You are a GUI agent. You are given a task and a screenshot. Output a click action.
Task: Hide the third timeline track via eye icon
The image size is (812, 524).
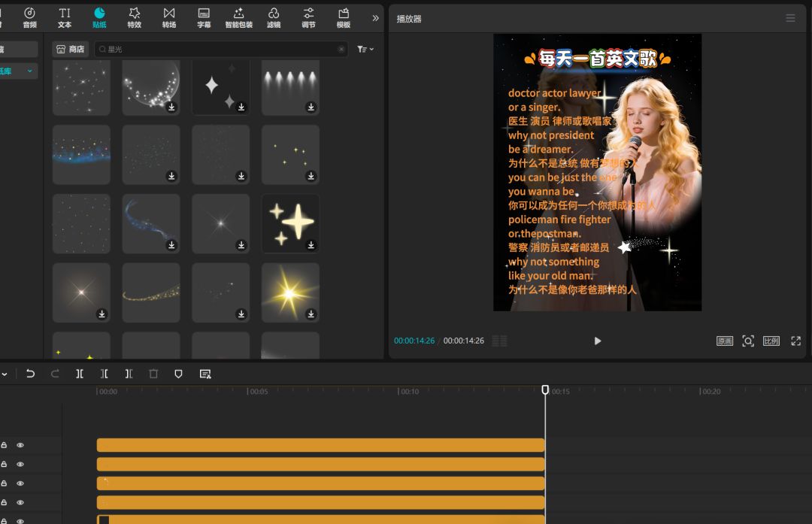(x=20, y=483)
